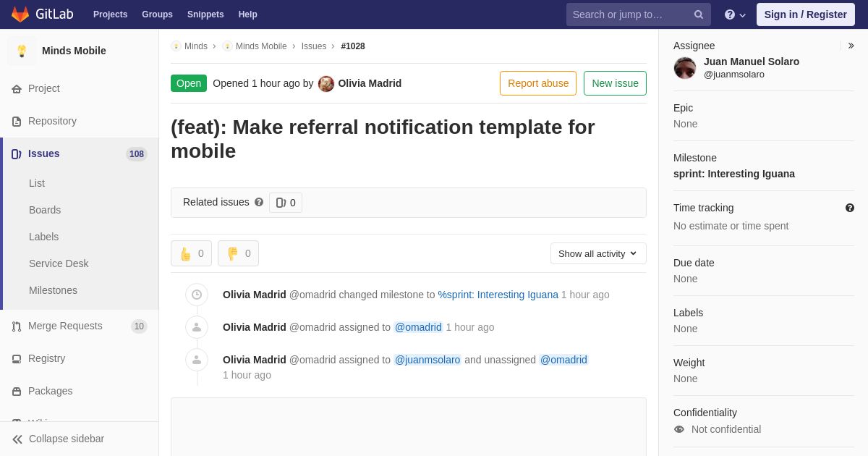Open the Projects menu

click(110, 14)
